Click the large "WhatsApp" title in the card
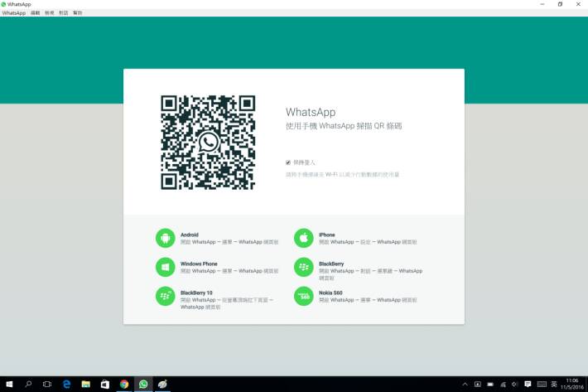The width and height of the screenshot is (588, 392). (x=311, y=112)
